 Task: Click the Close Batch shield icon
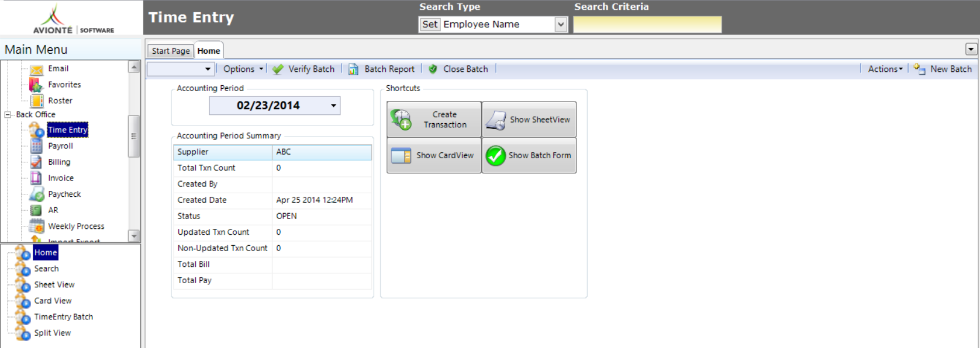(433, 69)
